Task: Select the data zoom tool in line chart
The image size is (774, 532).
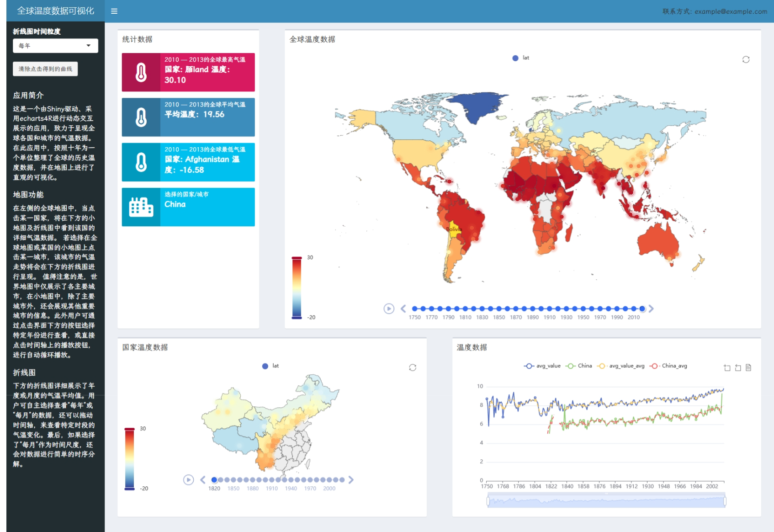Action: pyautogui.click(x=727, y=367)
